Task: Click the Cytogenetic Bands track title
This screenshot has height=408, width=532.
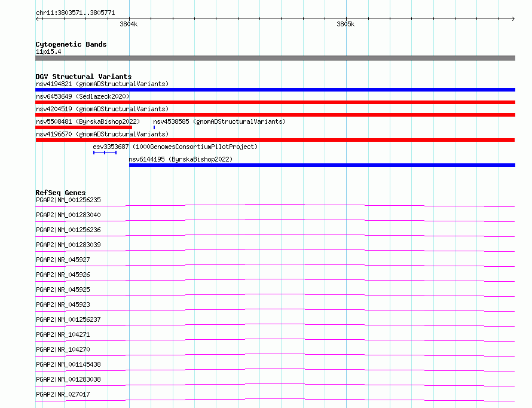Action: [x=71, y=44]
